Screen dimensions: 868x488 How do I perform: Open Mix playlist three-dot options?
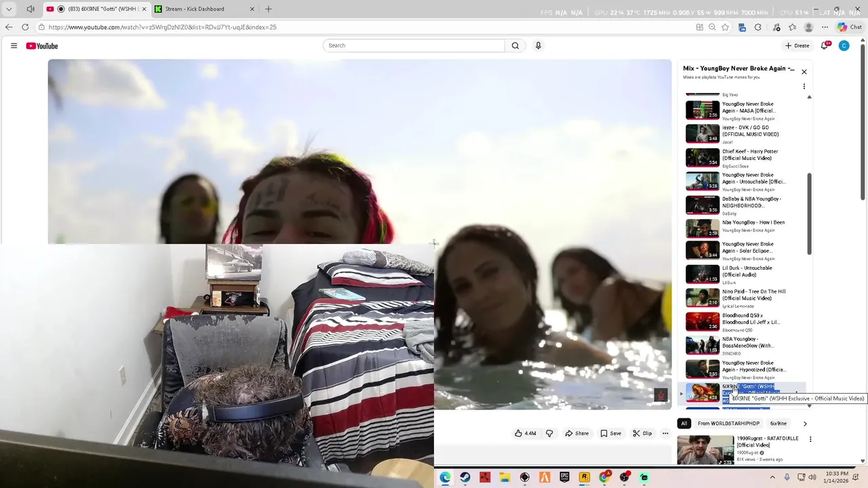[804, 87]
